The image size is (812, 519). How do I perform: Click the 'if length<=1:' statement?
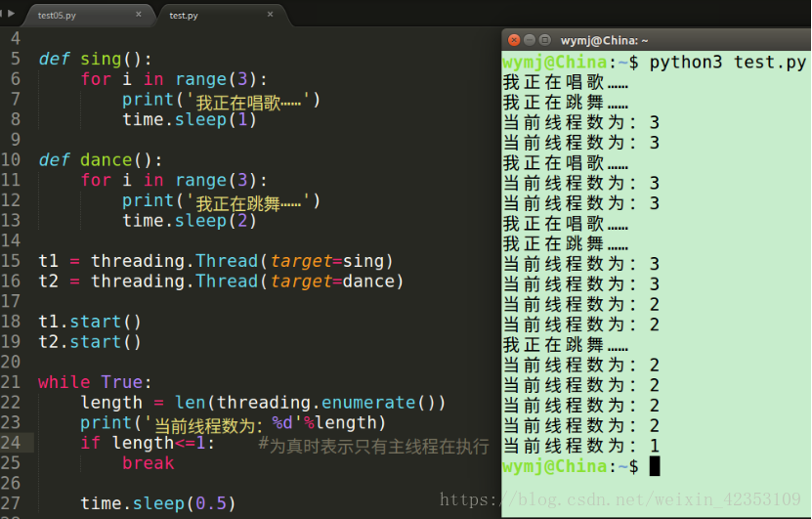point(148,443)
